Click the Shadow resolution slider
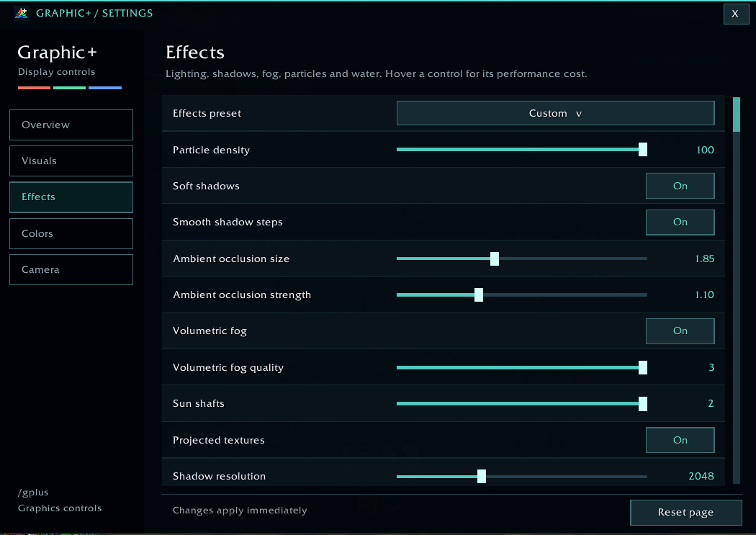The image size is (756, 535). coord(522,477)
